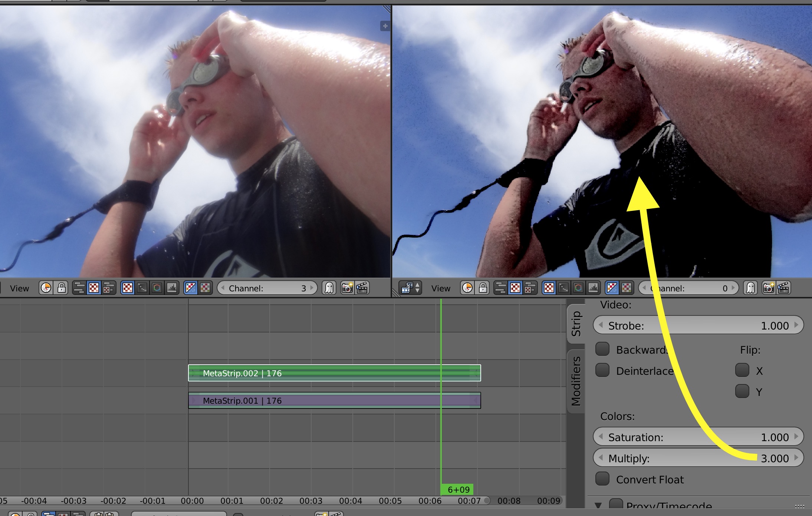The height and width of the screenshot is (516, 812).
Task: Open the View menu of the left preview
Action: tap(19, 288)
